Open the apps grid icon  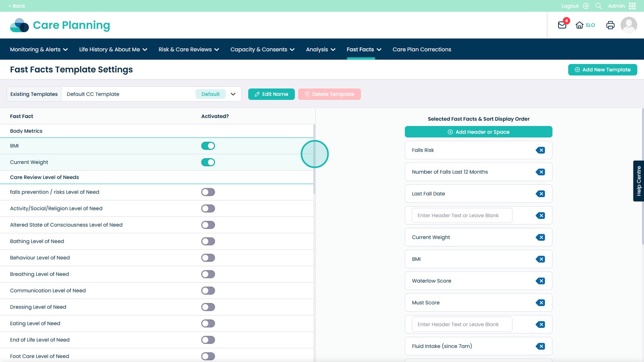632,6
